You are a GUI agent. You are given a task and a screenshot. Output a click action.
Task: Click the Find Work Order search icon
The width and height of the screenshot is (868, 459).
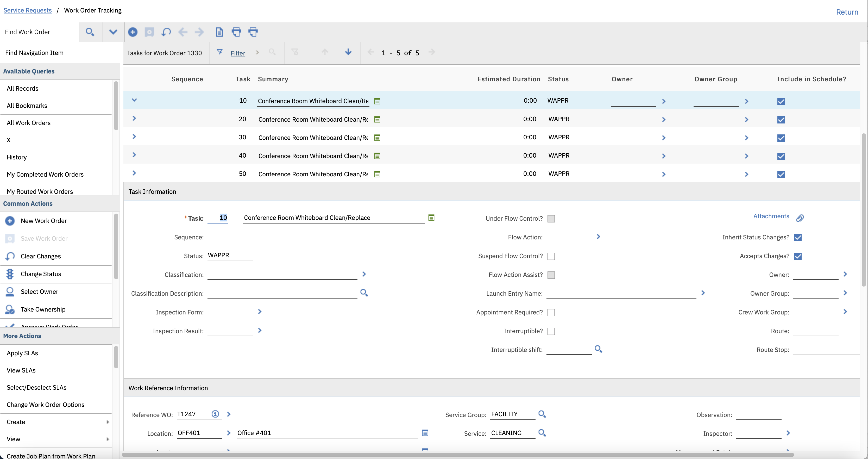pos(90,32)
